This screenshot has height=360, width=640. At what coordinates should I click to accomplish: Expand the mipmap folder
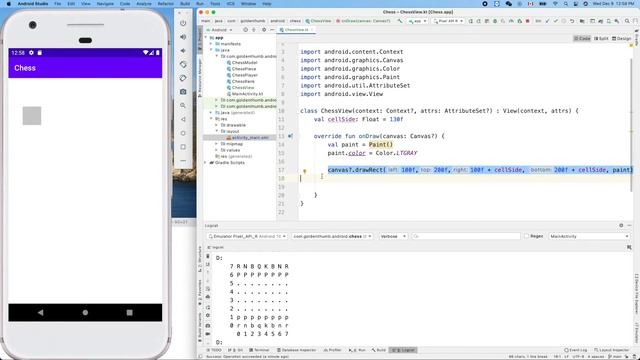pos(217,144)
